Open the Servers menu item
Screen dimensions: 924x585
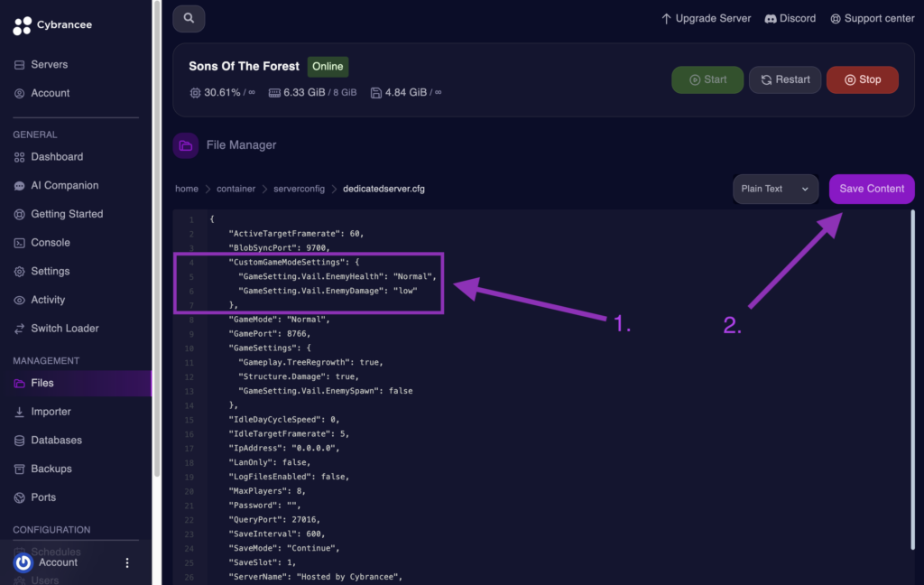tap(50, 65)
